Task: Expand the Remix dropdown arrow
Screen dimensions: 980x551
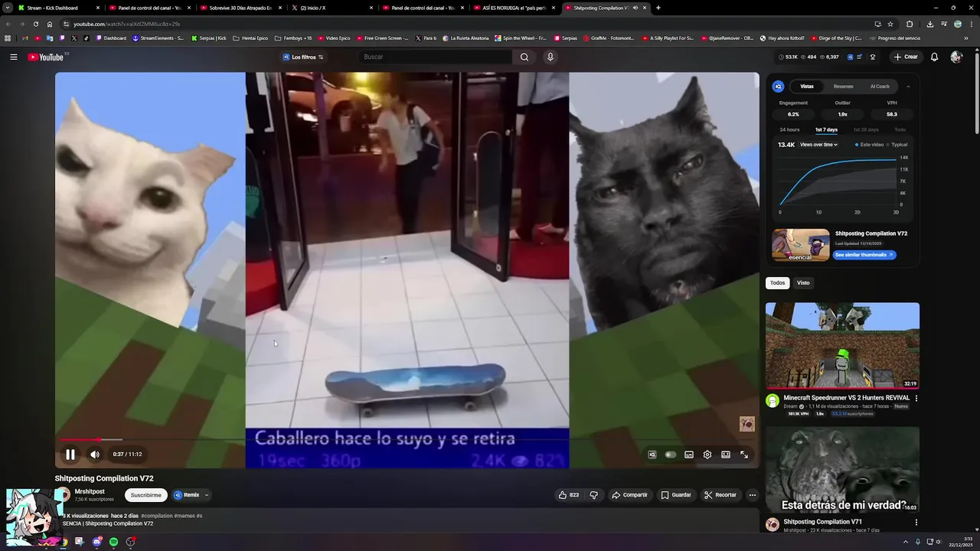Action: pos(207,495)
